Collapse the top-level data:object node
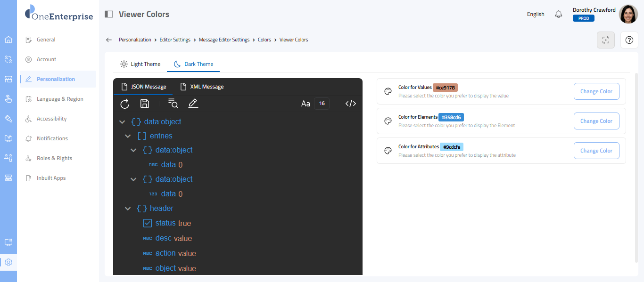Screen dimensions: 644x282 122,122
